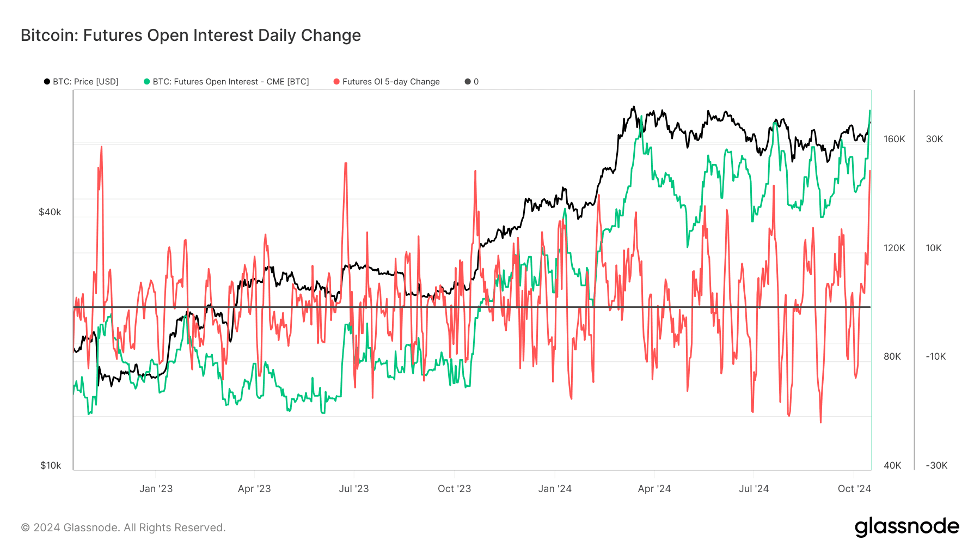Toggle the BTC: Price [USD] legend entry

tap(81, 82)
